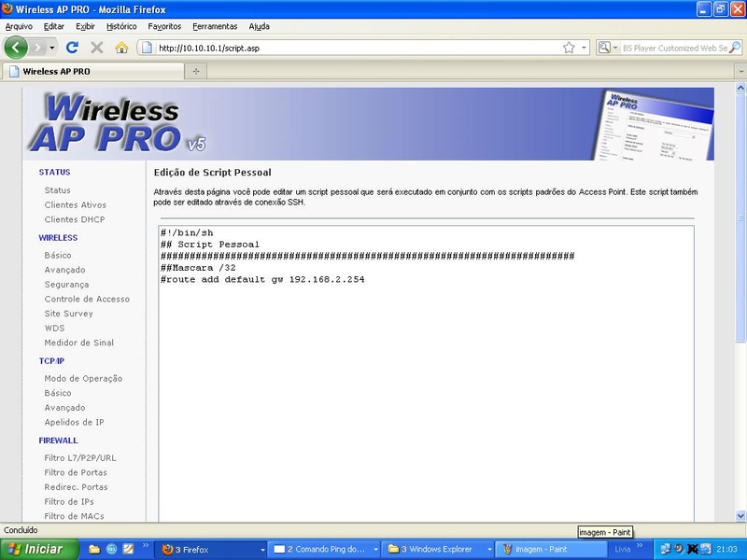Screen dimensions: 747x560
Task: Open Controle de Accesso page
Action: coord(87,299)
